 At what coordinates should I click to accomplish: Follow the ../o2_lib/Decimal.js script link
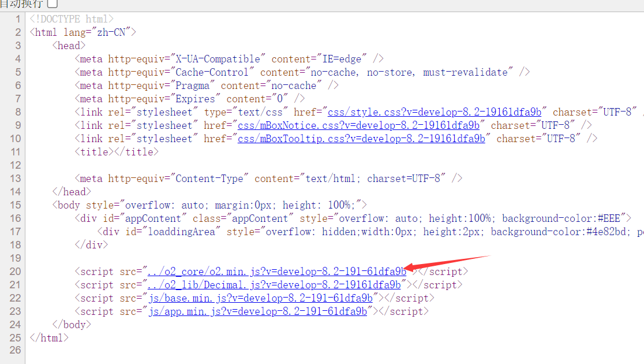(x=274, y=285)
